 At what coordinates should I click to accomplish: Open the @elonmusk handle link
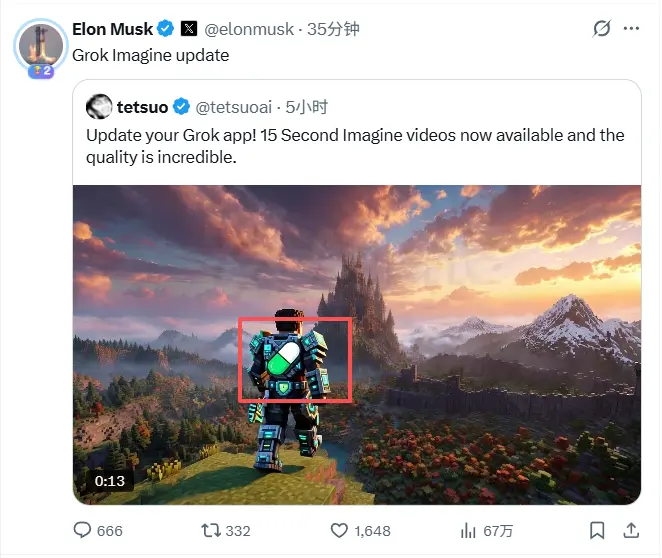point(249,29)
